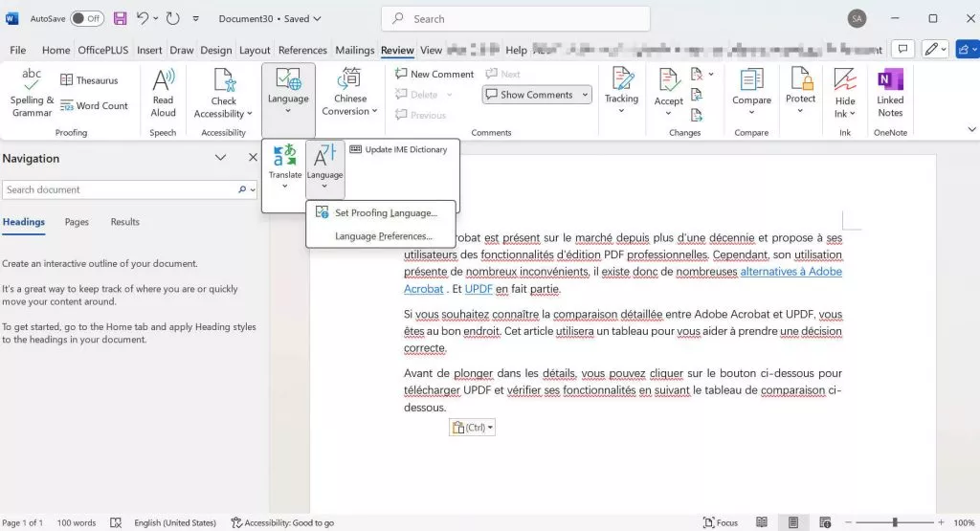Screen dimensions: 980x531
Task: Open the SA account profile avatar
Action: click(857, 19)
